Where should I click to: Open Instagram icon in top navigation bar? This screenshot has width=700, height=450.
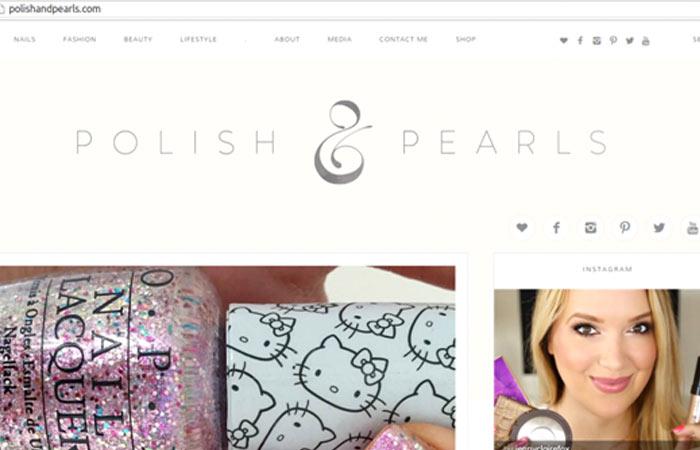click(597, 41)
